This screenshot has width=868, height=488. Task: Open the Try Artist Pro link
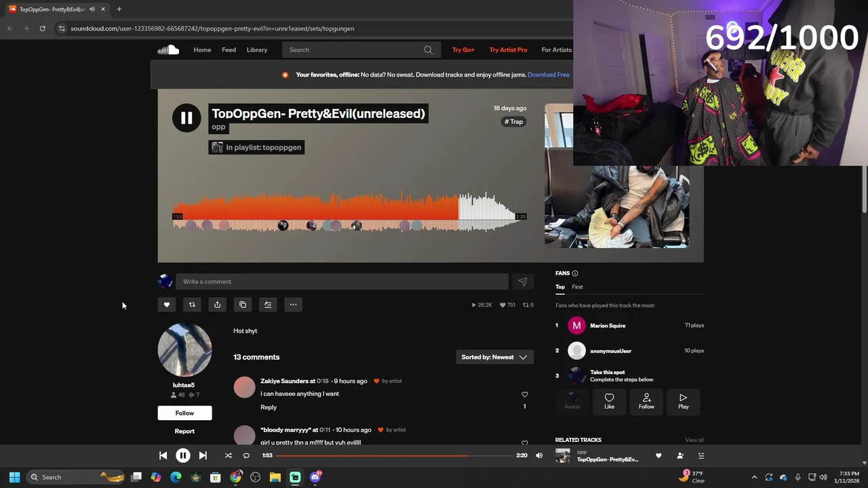pos(508,49)
